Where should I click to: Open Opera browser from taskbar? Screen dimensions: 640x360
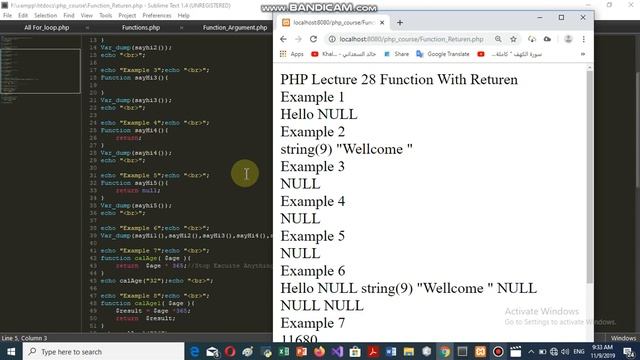pos(230,351)
